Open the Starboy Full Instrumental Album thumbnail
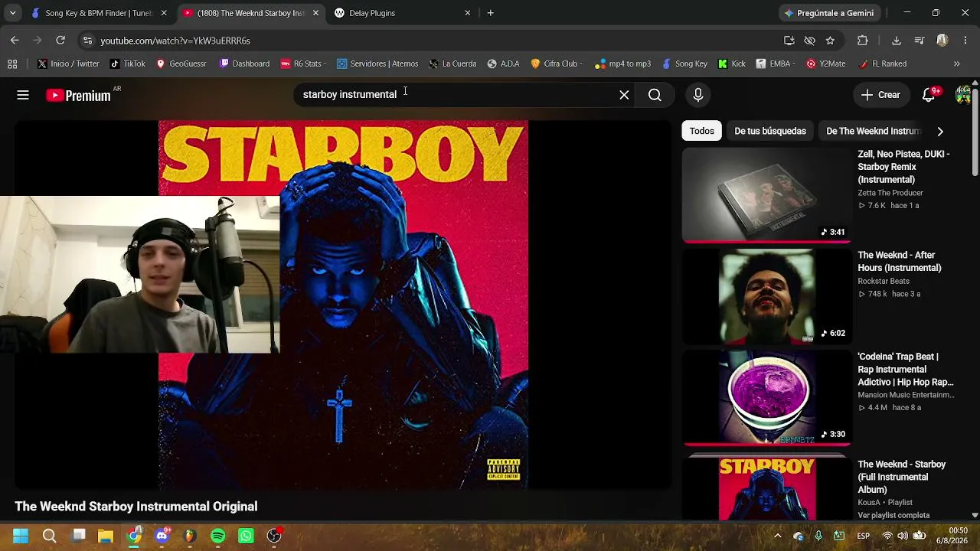The width and height of the screenshot is (980, 551). click(x=766, y=489)
